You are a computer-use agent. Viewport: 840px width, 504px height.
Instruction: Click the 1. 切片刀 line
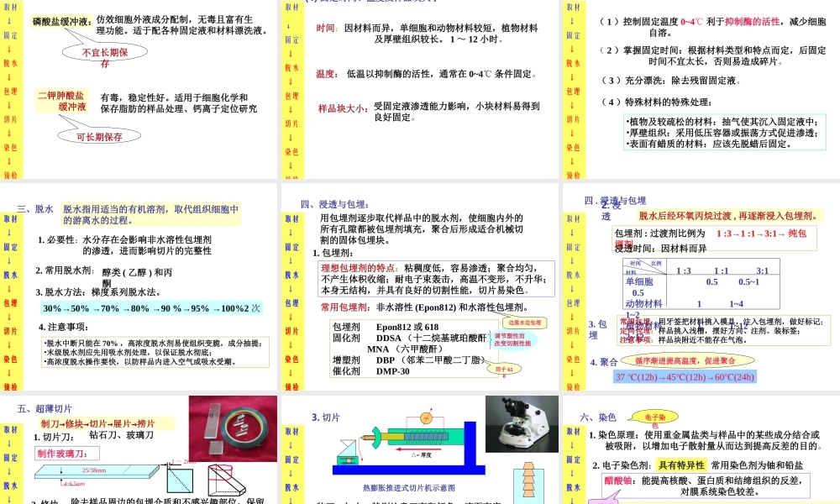[x=93, y=436]
